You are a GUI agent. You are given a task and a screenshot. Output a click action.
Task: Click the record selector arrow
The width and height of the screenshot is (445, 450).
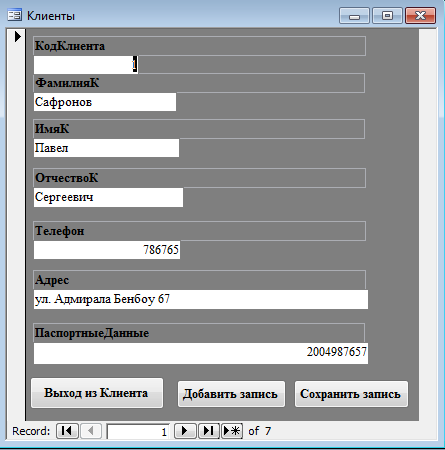(x=18, y=36)
